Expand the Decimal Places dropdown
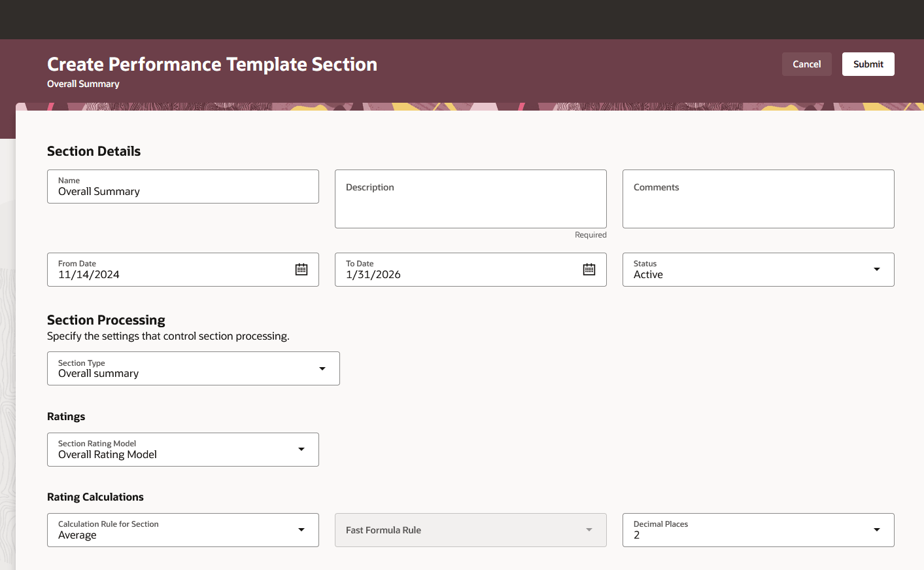924x570 pixels. [877, 530]
